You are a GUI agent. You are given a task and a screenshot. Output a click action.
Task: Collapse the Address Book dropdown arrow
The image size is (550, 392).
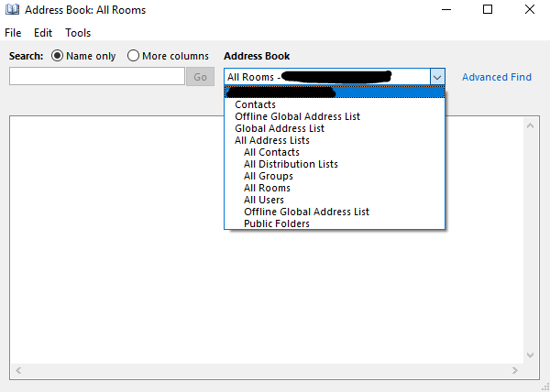(437, 77)
